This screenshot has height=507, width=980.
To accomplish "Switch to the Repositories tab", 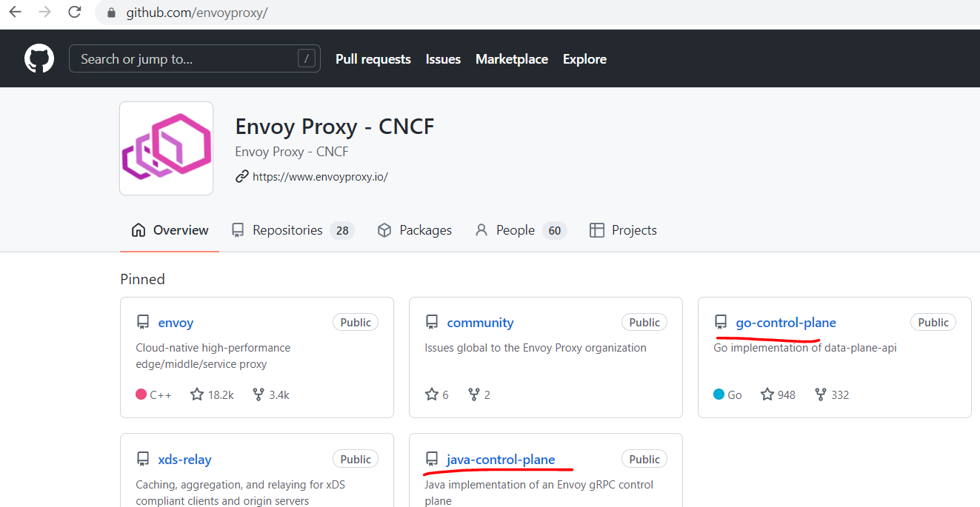I will click(293, 230).
